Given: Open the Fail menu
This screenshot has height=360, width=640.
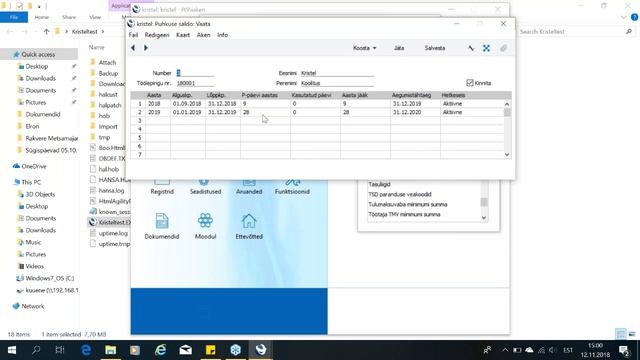Looking at the screenshot, I should click(x=133, y=35).
